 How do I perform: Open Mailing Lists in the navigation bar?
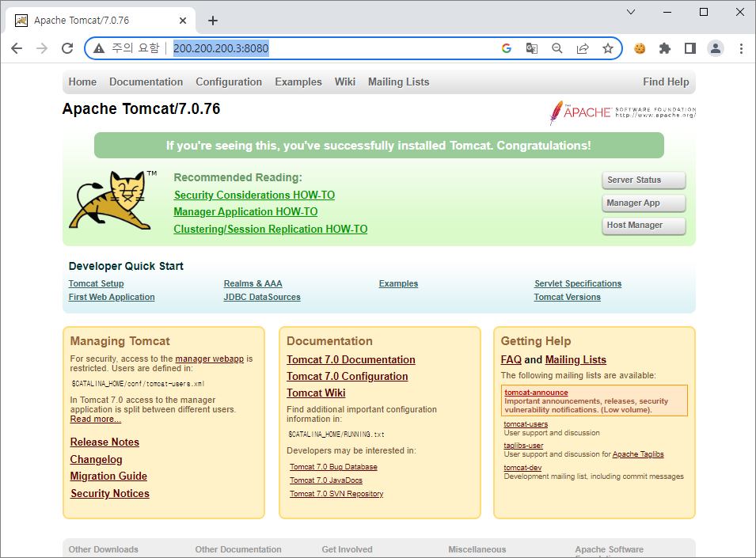pyautogui.click(x=399, y=82)
